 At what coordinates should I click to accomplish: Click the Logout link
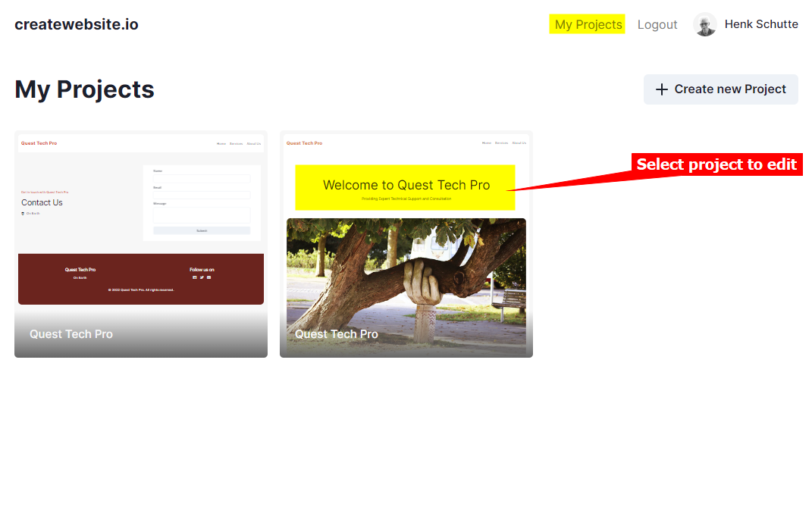657,25
